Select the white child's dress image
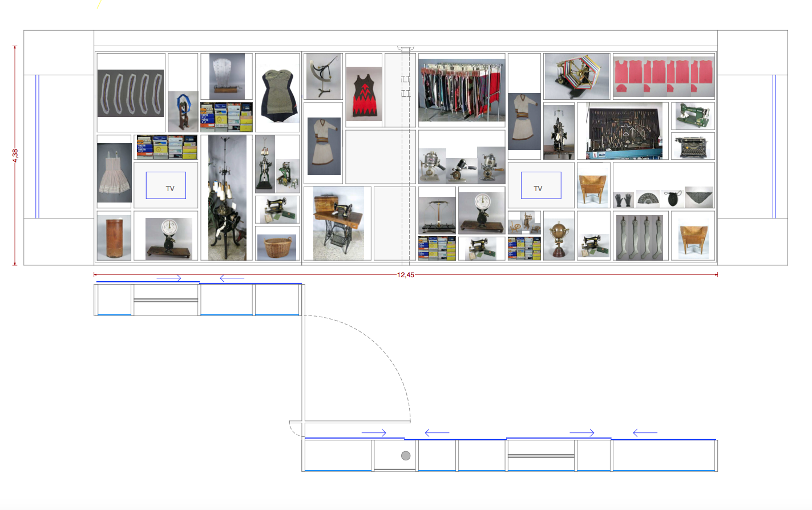The width and height of the screenshot is (812, 510). click(114, 173)
